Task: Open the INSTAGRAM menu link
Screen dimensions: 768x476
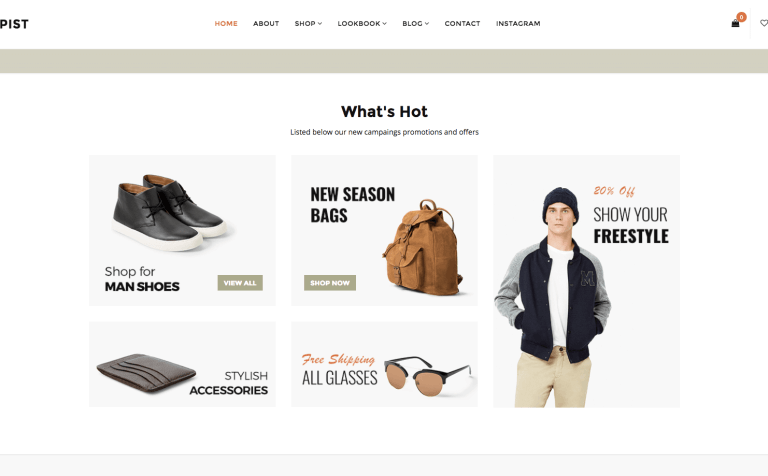Action: coord(518,24)
